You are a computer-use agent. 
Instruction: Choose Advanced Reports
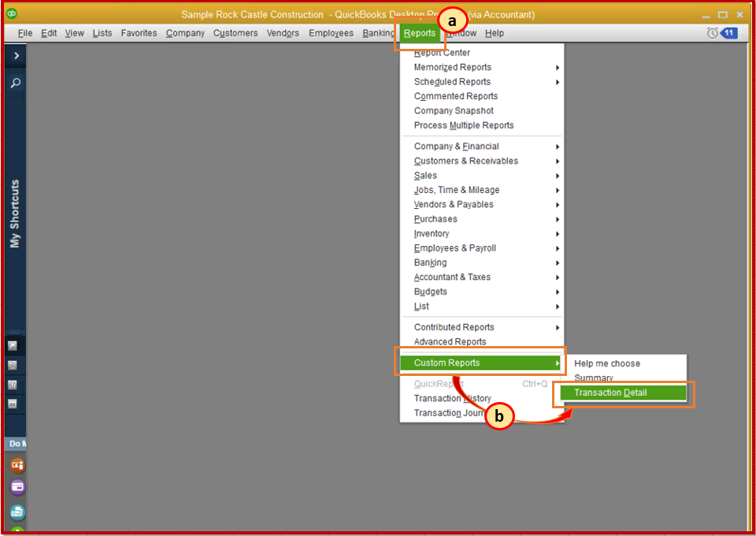482,341
